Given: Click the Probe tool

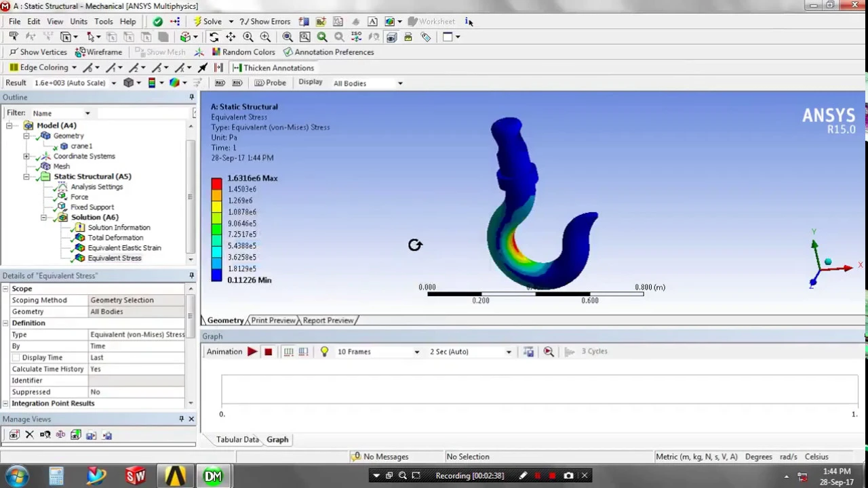Looking at the screenshot, I should tap(271, 83).
